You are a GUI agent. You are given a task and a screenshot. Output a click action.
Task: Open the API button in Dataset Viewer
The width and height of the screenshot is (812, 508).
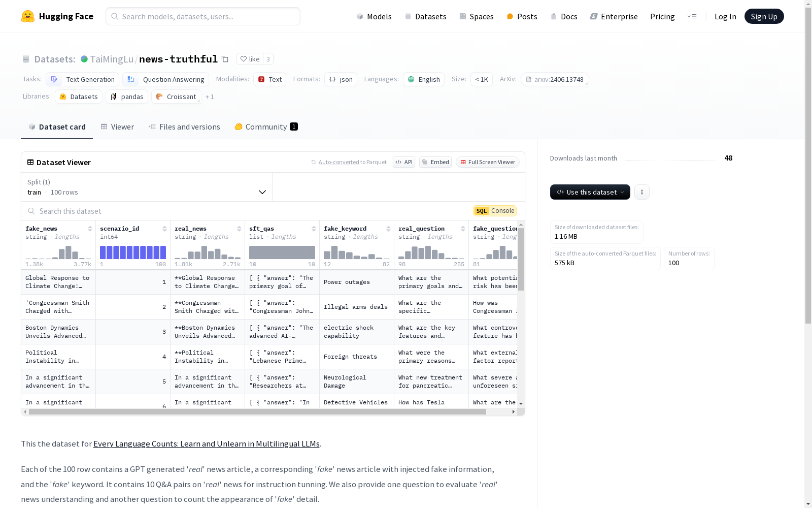point(404,162)
